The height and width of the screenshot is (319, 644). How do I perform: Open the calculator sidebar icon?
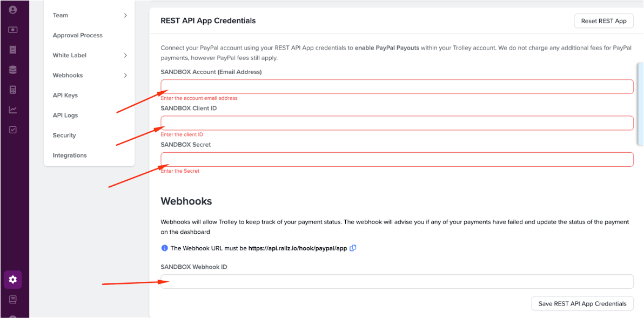point(13,90)
